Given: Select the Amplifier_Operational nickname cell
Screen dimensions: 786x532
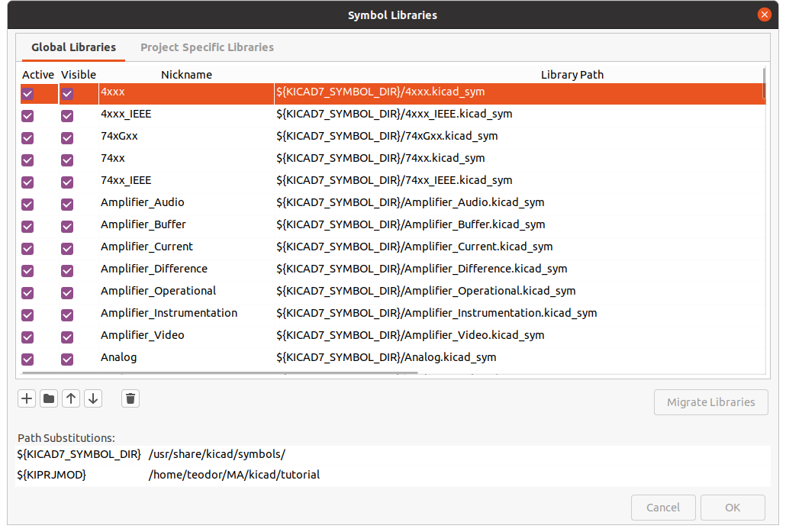Looking at the screenshot, I should click(158, 291).
